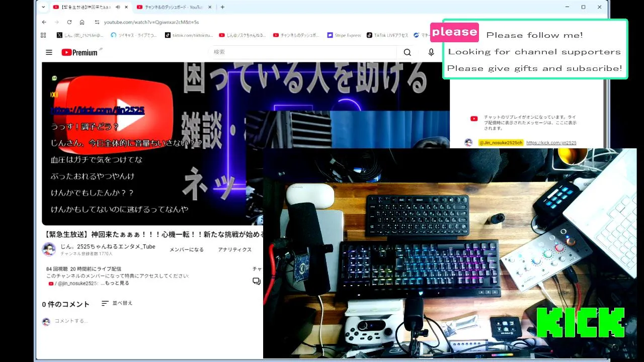This screenshot has height=362, width=644.
Task: Open the チャンネルのダッシュボード bookmark
Action: (296, 35)
